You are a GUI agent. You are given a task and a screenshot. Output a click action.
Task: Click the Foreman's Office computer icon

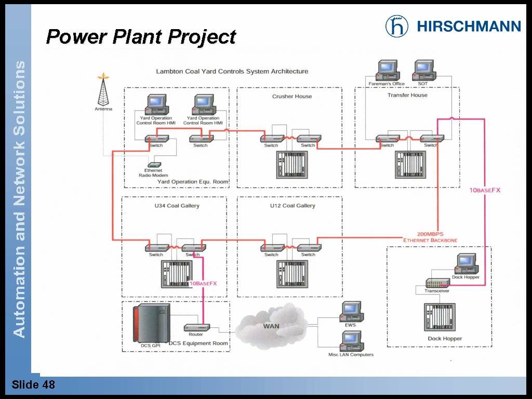pyautogui.click(x=387, y=70)
